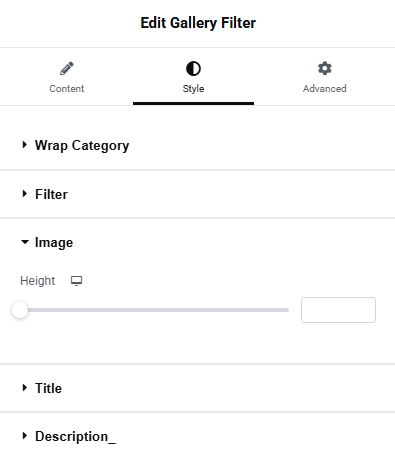
Task: Click the Description_ arrow icon
Action: coord(24,436)
